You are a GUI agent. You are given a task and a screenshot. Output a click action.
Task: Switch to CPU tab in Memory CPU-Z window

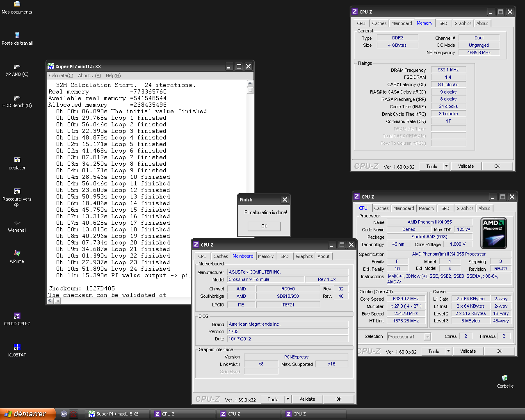361,23
